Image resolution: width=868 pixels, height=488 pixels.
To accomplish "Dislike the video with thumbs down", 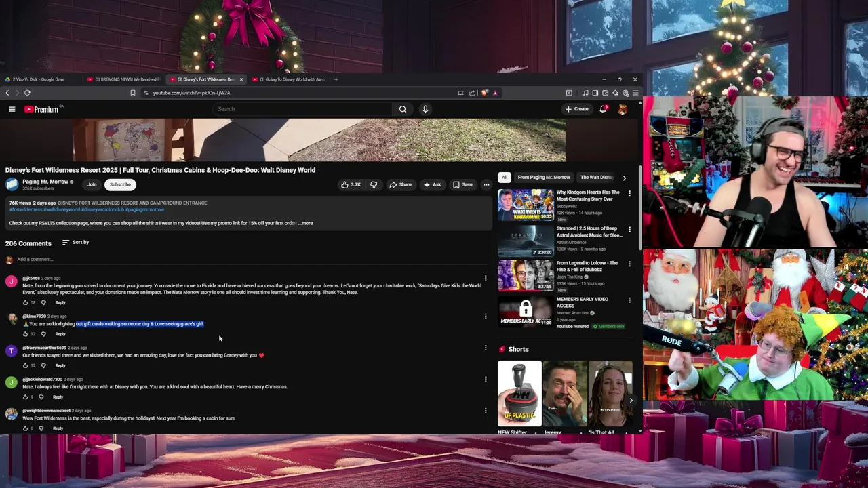I will pos(374,184).
